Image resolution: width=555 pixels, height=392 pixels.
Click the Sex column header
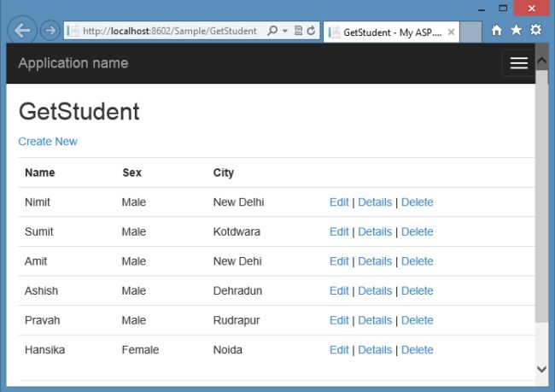pos(132,173)
